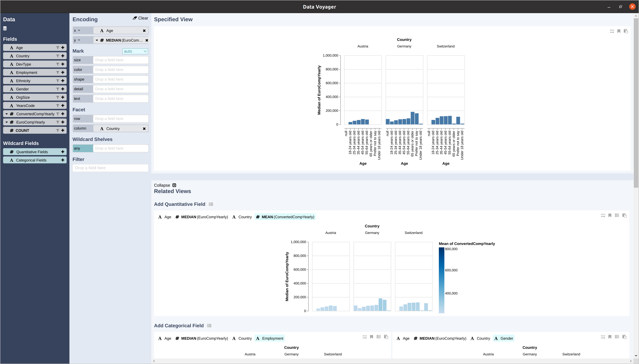Screen dimensions: 639x364
Task: Specify the MEAN ConvertedCompYearly related view
Action: coord(617,215)
